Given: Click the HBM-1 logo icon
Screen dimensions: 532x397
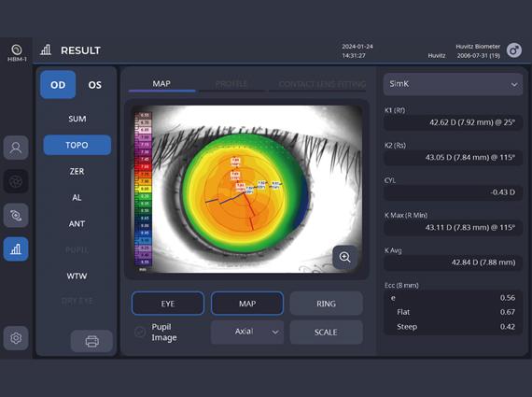Looking at the screenshot, I should tap(16, 52).
